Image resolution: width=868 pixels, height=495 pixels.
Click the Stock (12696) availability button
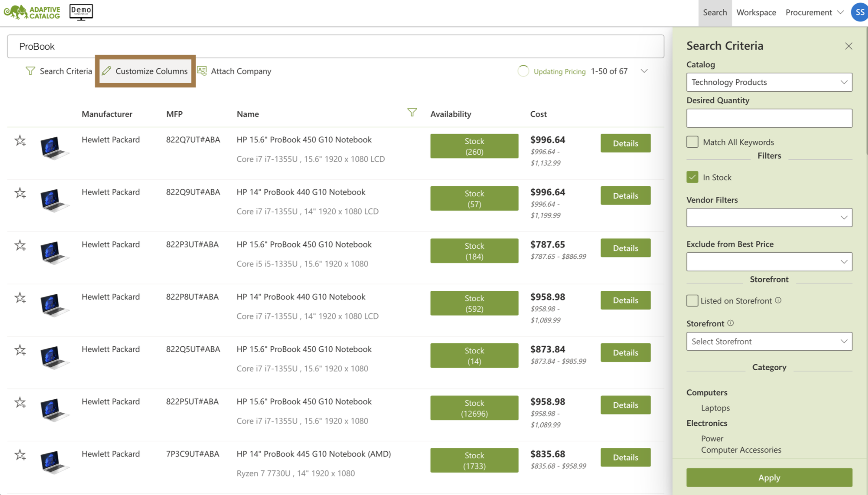point(474,408)
